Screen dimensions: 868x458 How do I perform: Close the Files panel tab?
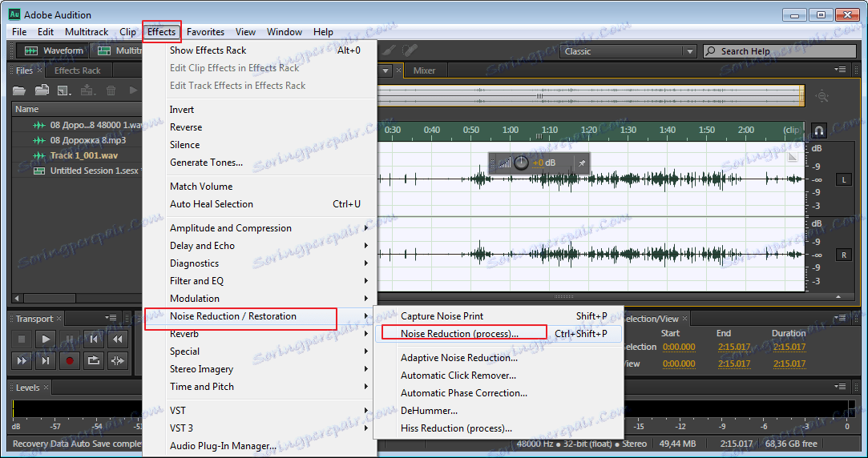[x=39, y=70]
